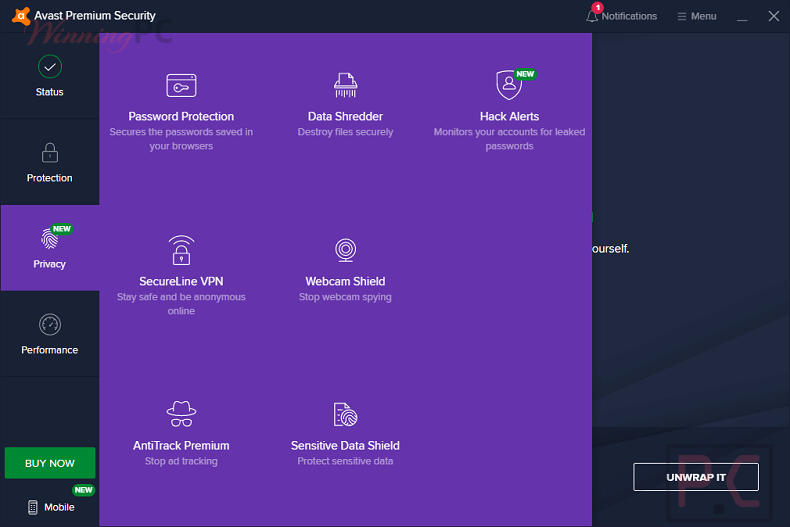
Task: Click the BUY NOW button
Action: [x=50, y=463]
